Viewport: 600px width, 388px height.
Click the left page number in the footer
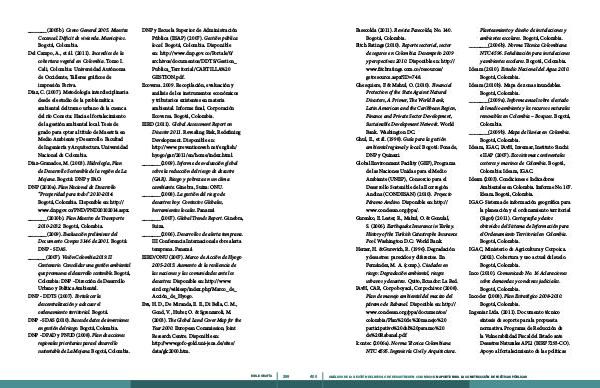[285, 376]
